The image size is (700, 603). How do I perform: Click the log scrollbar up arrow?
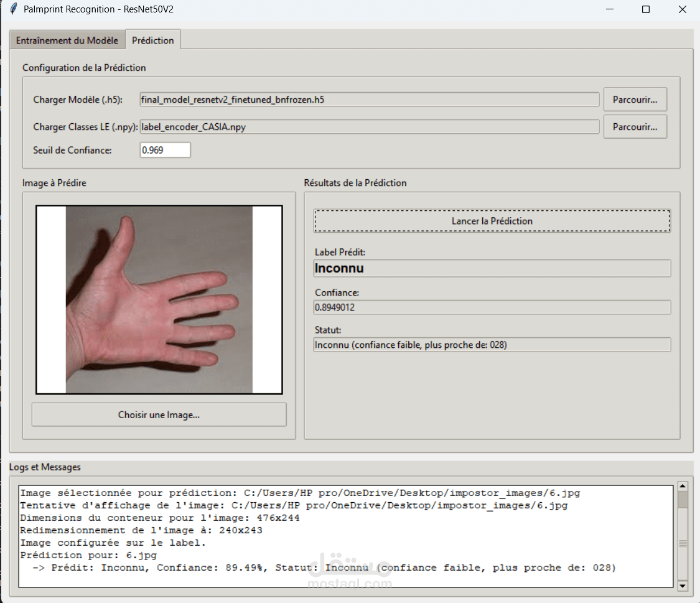[x=683, y=486]
